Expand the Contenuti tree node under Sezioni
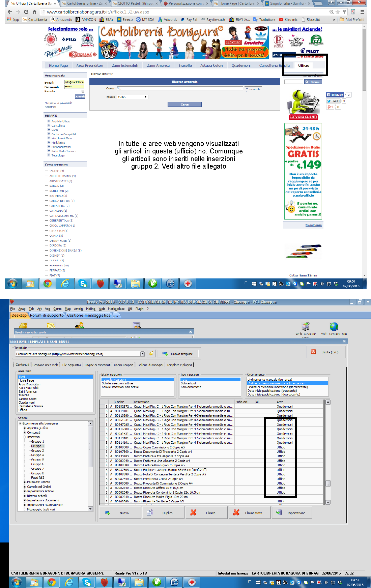This screenshot has width=371, height=588. (25, 433)
